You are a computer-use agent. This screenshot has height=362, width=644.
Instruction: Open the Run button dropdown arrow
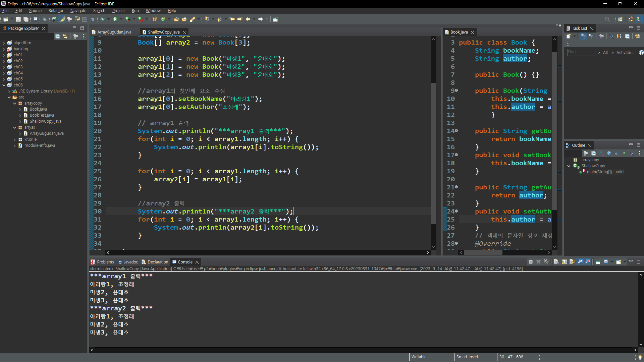tap(121, 19)
